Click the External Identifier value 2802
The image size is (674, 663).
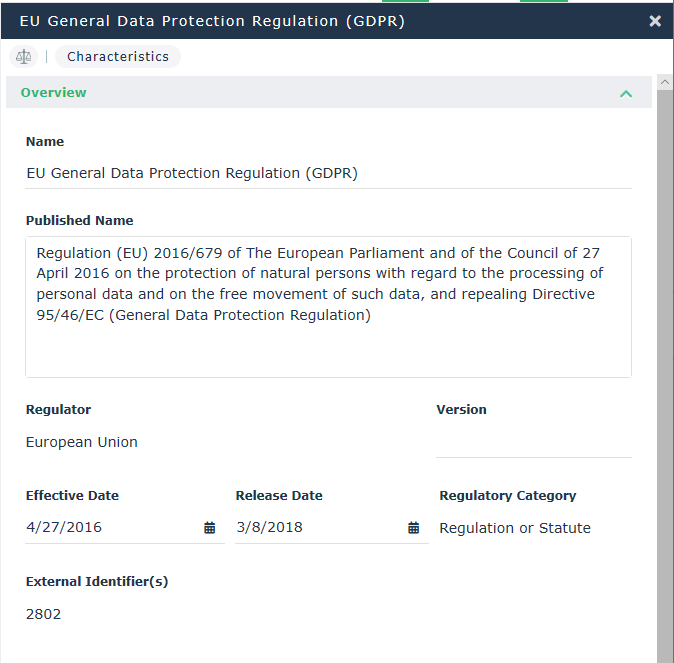click(x=44, y=614)
